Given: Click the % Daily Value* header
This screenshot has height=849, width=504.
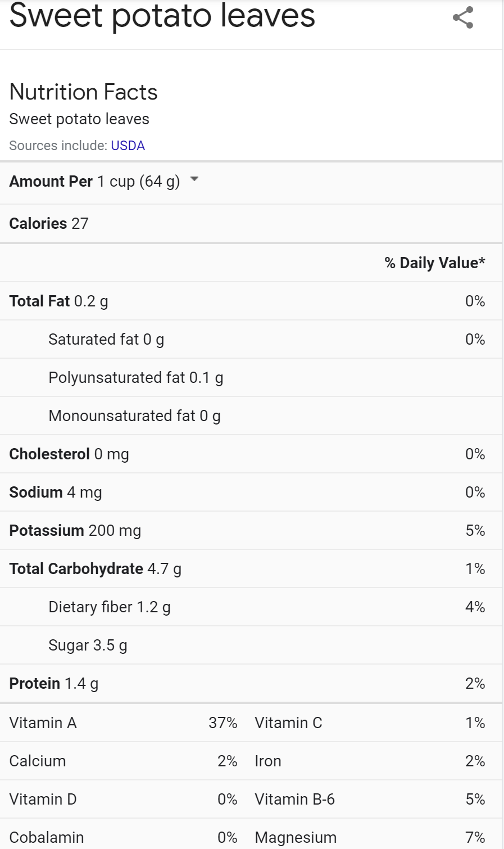Looking at the screenshot, I should [x=435, y=263].
